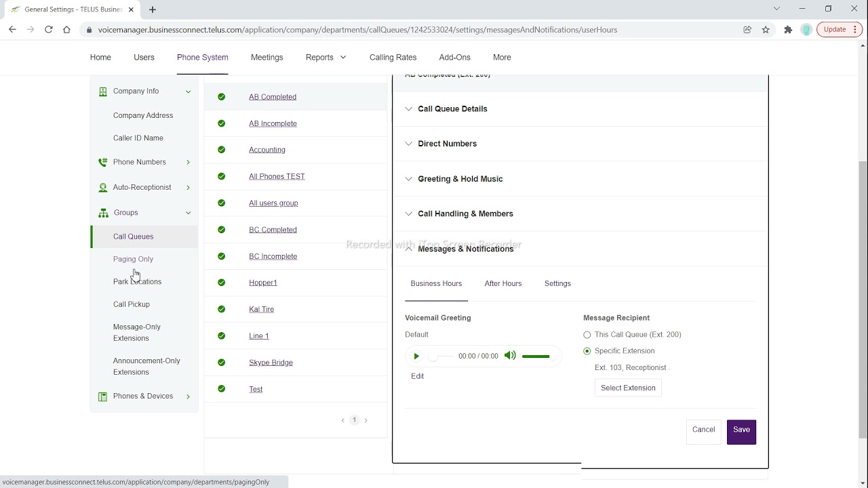The height and width of the screenshot is (488, 868).
Task: Click green status check beside Test
Action: click(221, 389)
